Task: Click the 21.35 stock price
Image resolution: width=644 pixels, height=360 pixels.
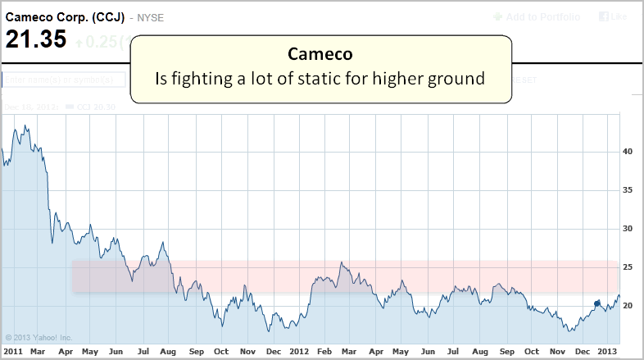Action: coord(36,39)
